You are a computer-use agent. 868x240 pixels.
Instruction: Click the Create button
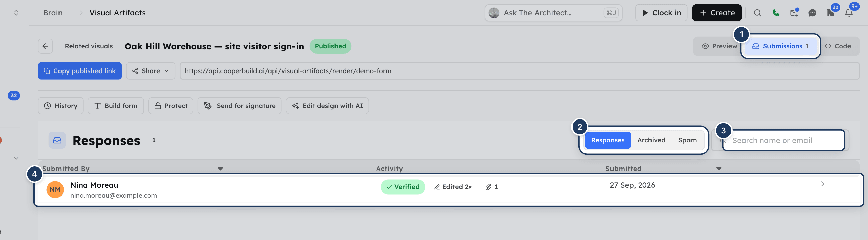[x=717, y=13]
